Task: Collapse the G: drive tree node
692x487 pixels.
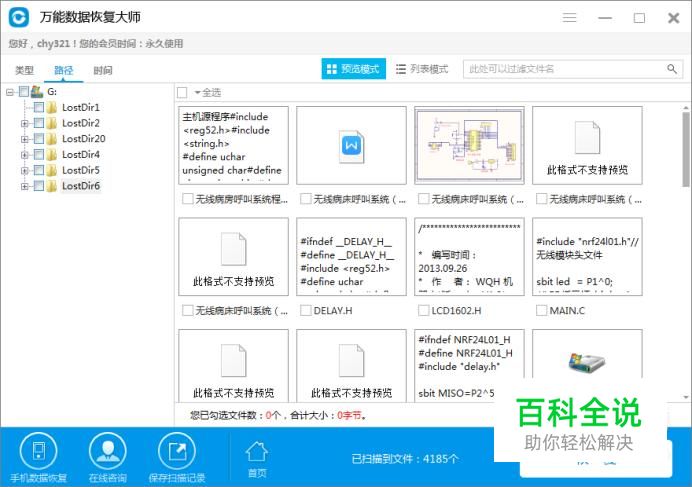Action: point(10,92)
